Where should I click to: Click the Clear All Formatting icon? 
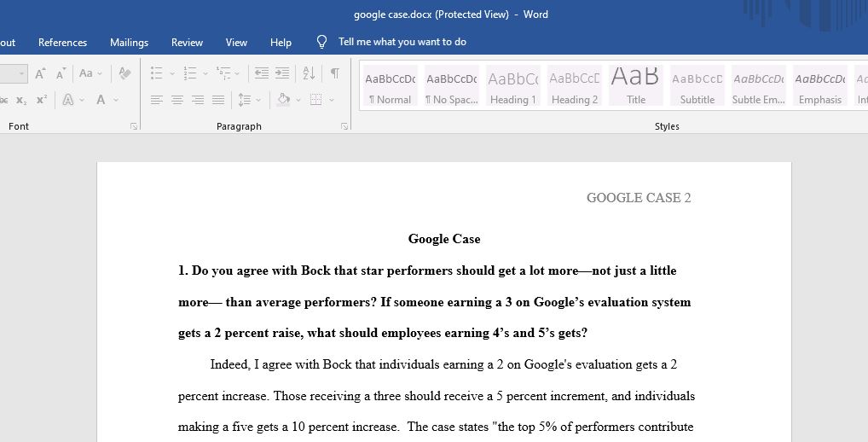click(x=124, y=73)
